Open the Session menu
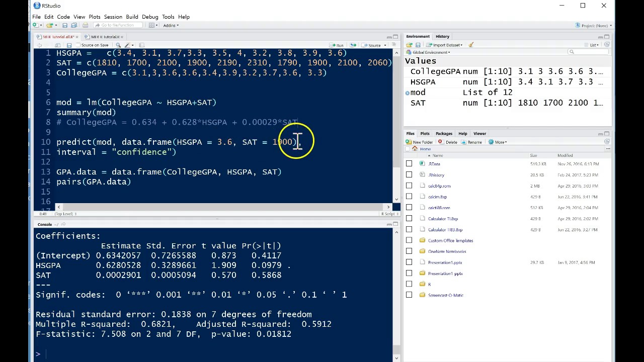The width and height of the screenshot is (644, 362). [x=113, y=17]
